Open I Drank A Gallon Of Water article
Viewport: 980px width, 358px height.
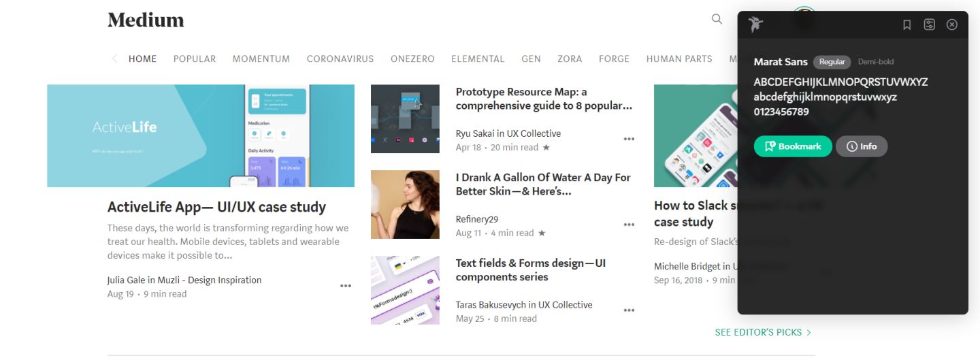(543, 184)
